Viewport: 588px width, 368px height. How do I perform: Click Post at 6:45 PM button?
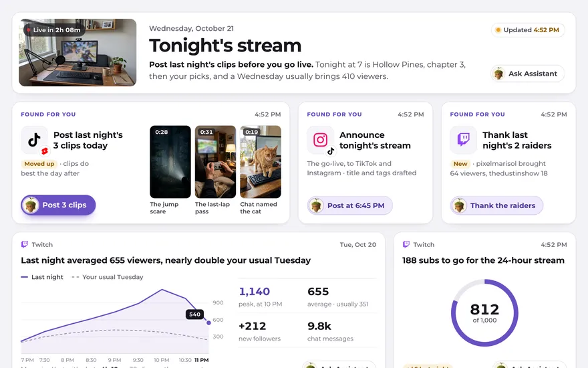(x=350, y=205)
